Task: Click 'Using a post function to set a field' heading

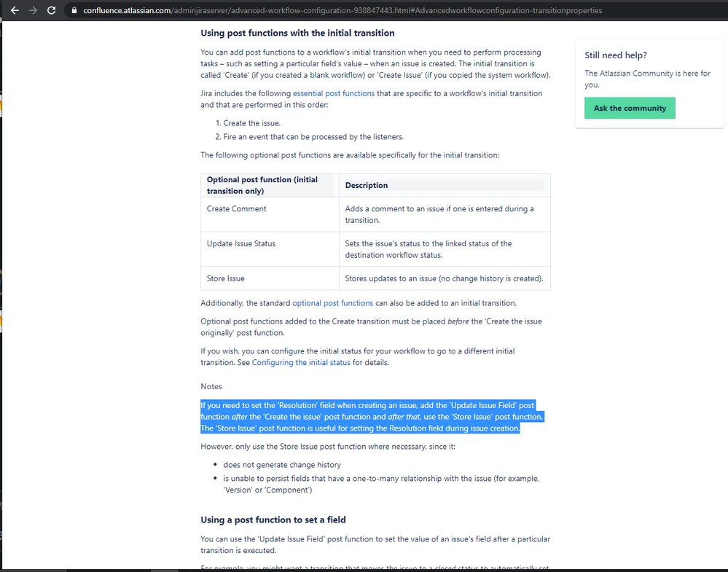Action: 273,520
